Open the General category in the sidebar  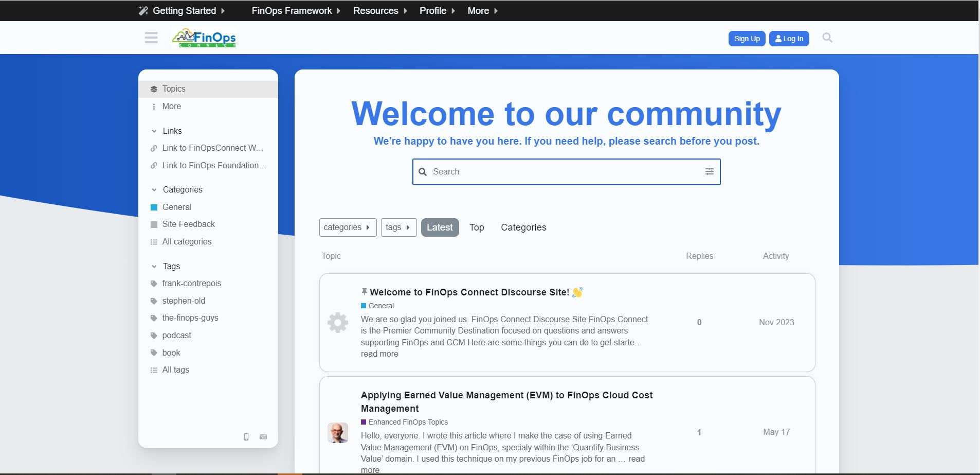208,207
